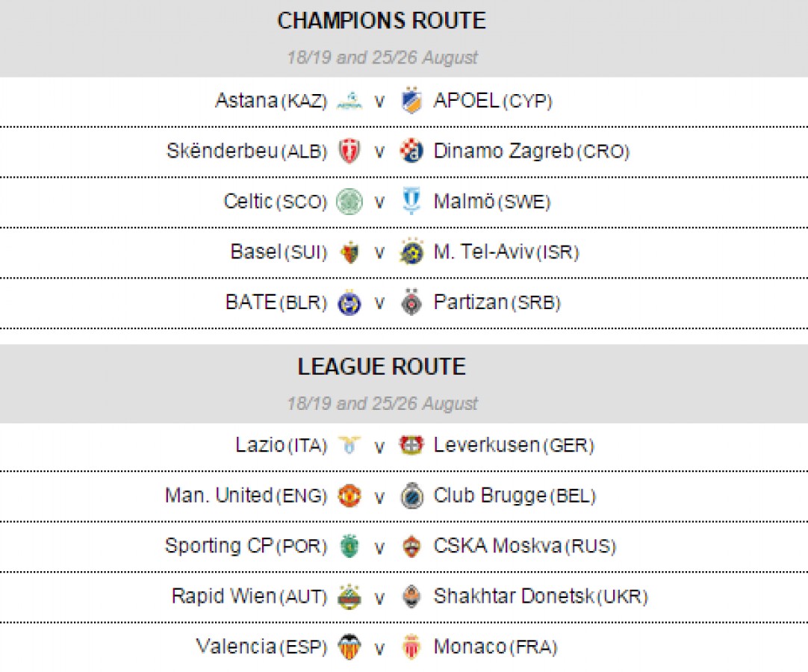Open the CSKA Moskva team link
Image resolution: width=808 pixels, height=672 pixels.
[x=497, y=547]
